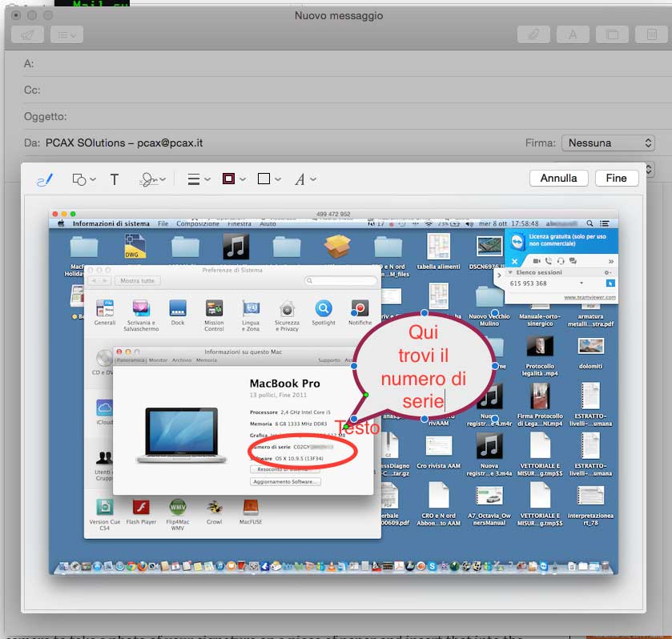The image size is (672, 639).
Task: Open the border color picker
Action: pyautogui.click(x=234, y=179)
